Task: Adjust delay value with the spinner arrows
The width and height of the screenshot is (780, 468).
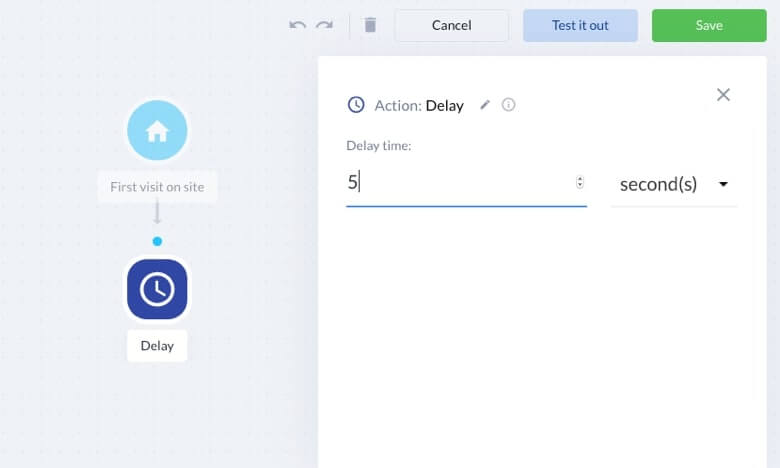Action: tap(580, 183)
